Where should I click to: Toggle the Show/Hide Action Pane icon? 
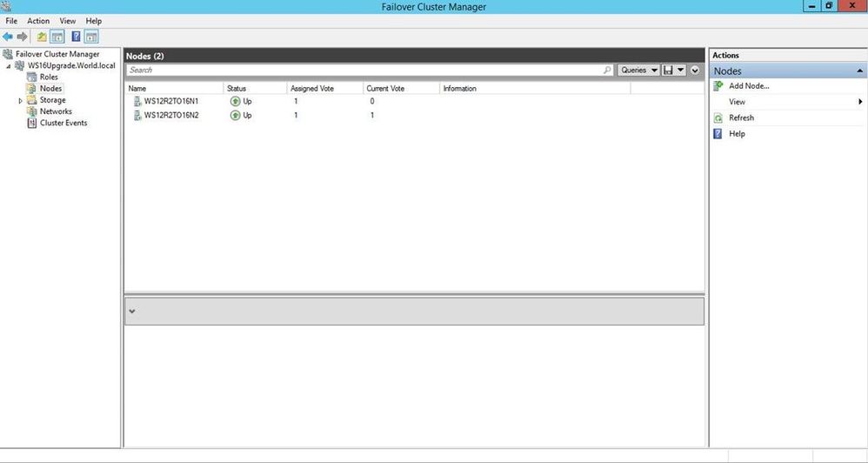pos(91,37)
